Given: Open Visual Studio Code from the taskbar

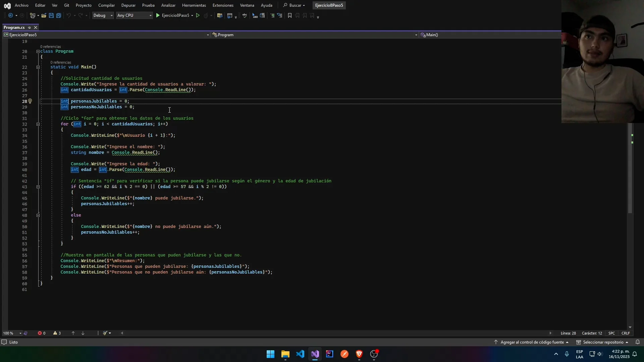Looking at the screenshot, I should [x=300, y=354].
